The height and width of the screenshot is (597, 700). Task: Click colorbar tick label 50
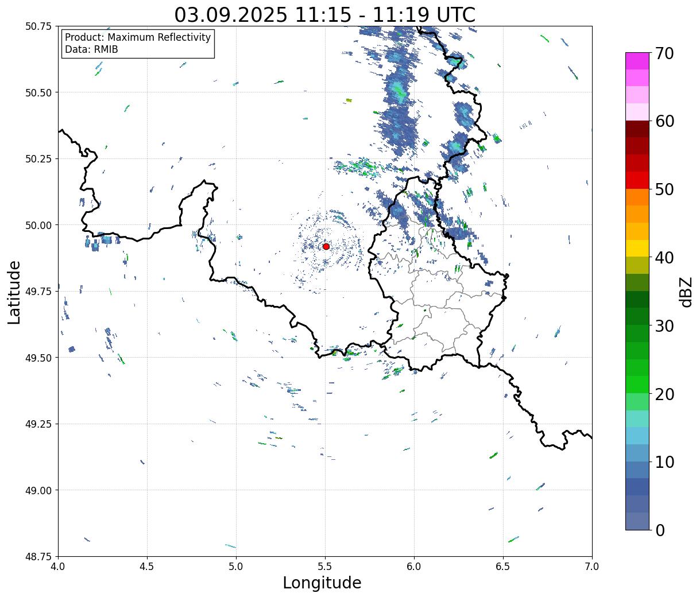[x=664, y=189]
